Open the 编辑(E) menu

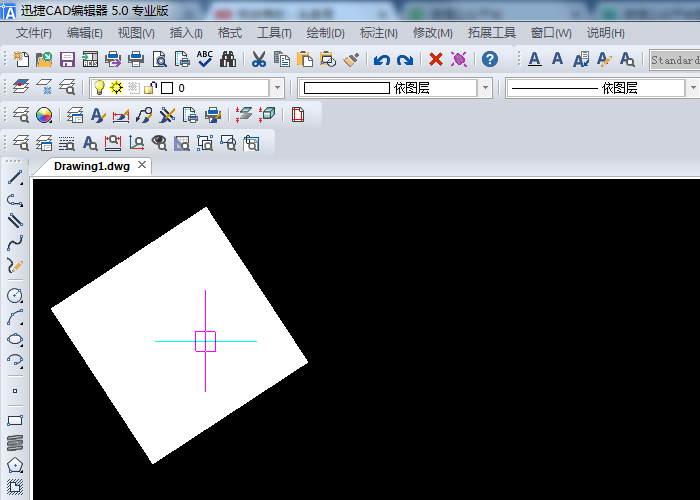pos(84,33)
